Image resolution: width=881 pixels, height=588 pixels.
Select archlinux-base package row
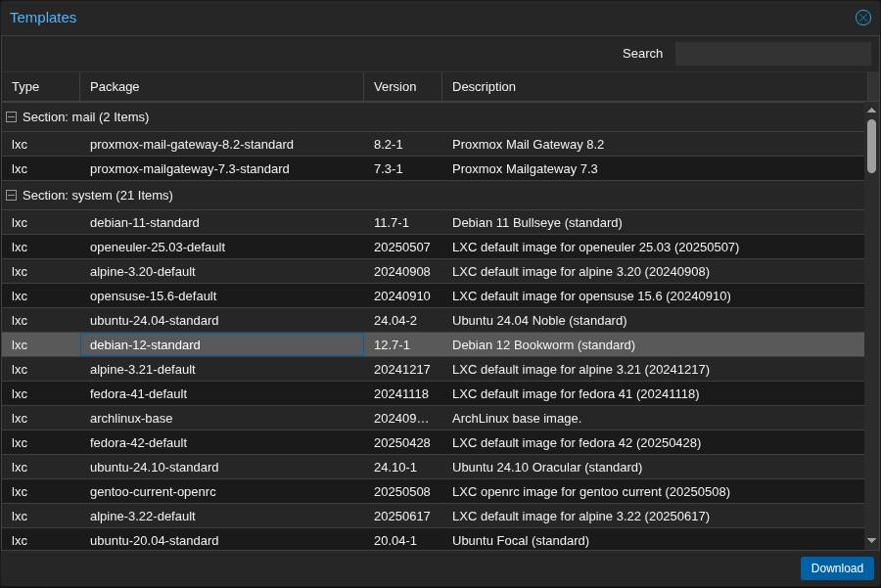[434, 419]
